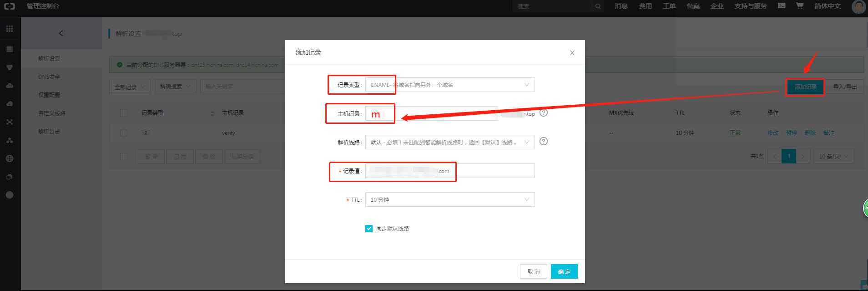Screen dimensions: 868x291
Task: Click the globe icon in left sidebar
Action: click(x=10, y=158)
